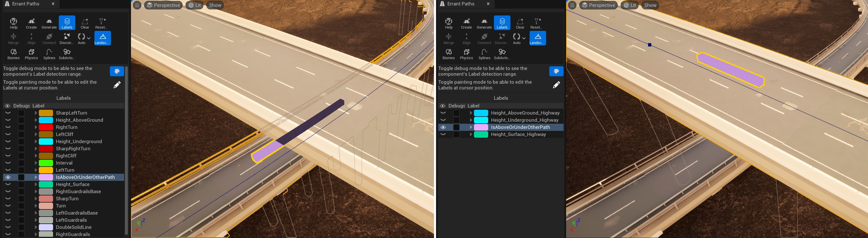Toggle debug mode bug button in the right panel

tap(556, 71)
